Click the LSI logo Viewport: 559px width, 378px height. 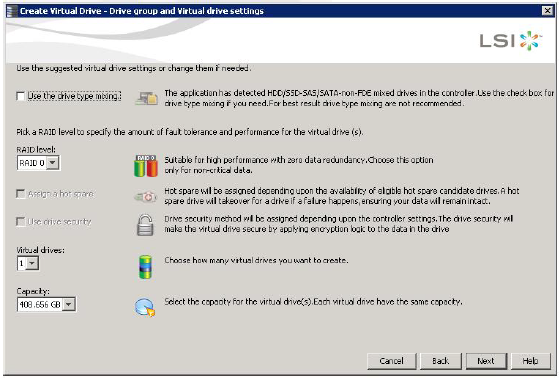511,41
